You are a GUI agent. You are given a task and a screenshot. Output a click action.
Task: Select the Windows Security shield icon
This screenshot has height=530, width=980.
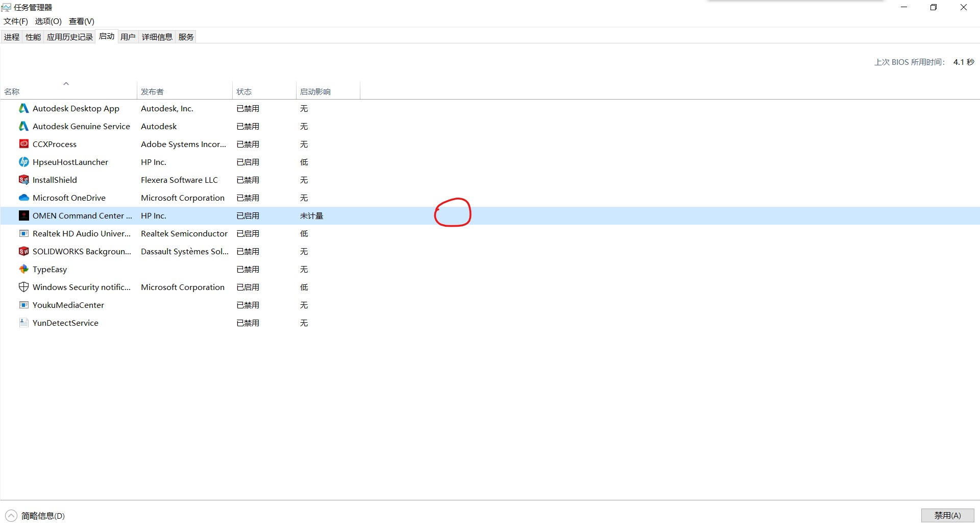click(x=23, y=287)
